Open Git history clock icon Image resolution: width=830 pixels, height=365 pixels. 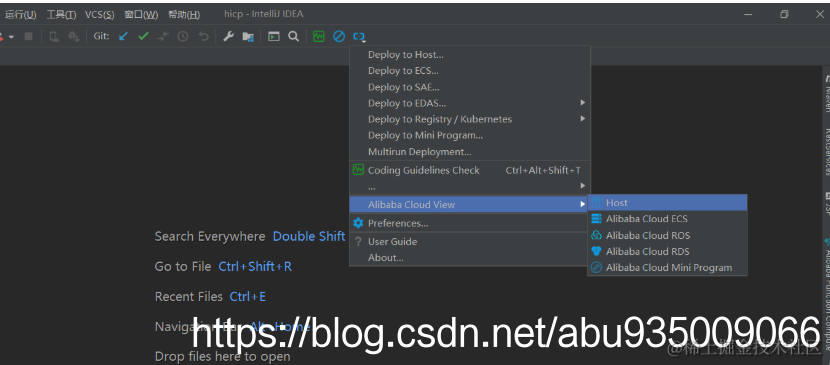pos(183,36)
